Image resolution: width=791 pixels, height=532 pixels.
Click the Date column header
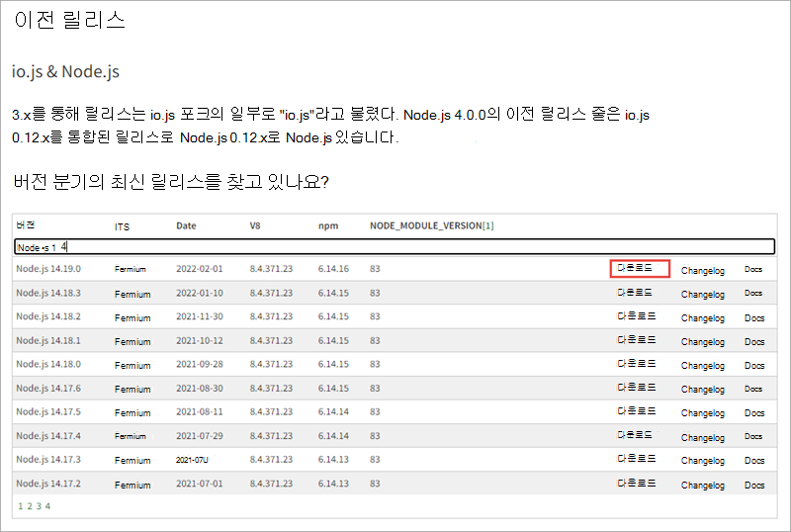click(x=186, y=225)
